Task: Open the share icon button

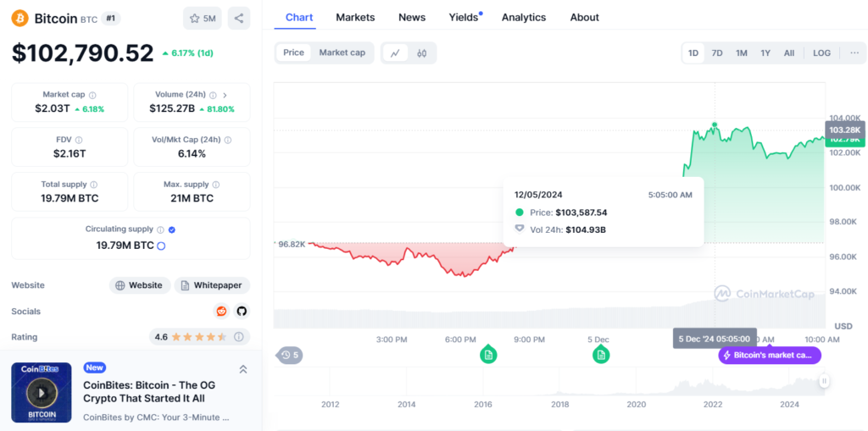Action: pyautogui.click(x=238, y=19)
